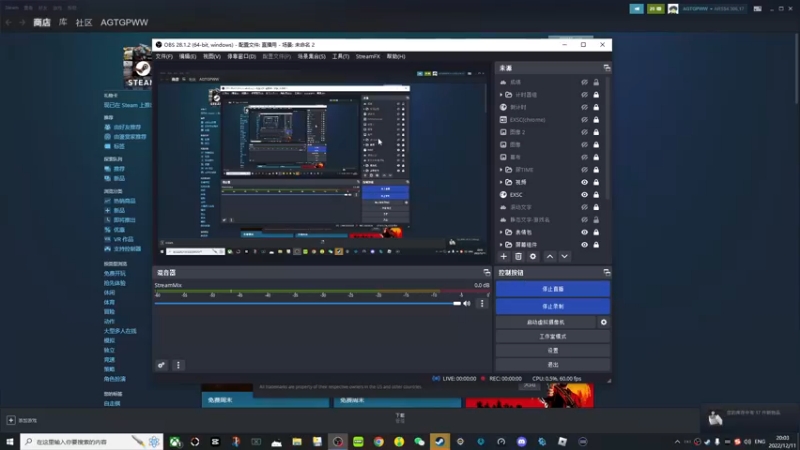800x450 pixels.
Task: Hide the EXSC source with eye icon
Action: point(584,195)
